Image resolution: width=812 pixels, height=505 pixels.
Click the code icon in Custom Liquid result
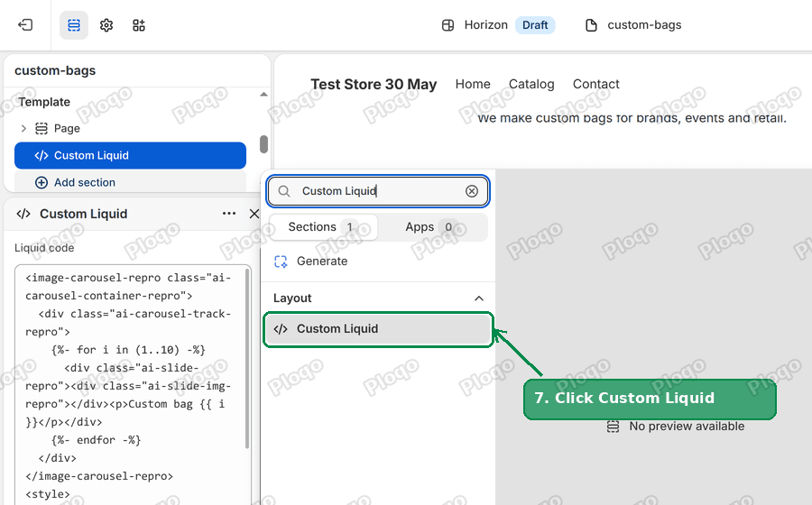[x=281, y=329]
